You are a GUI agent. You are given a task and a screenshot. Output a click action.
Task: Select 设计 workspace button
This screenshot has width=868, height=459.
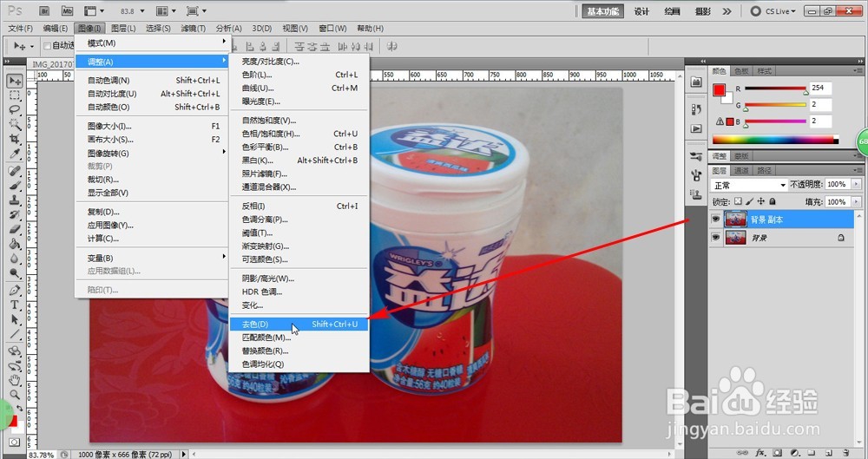[x=641, y=11]
